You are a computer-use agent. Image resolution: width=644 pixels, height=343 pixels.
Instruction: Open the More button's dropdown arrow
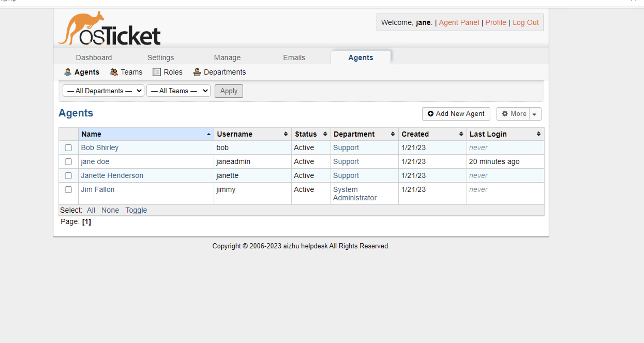point(535,114)
